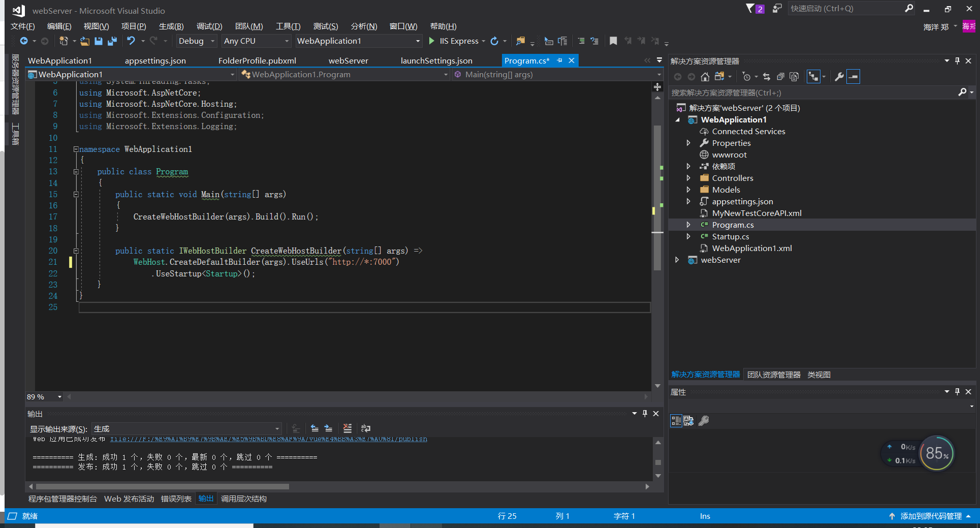Open the WebApplication1 startup project dropdown
This screenshot has height=528, width=980.
[x=359, y=41]
